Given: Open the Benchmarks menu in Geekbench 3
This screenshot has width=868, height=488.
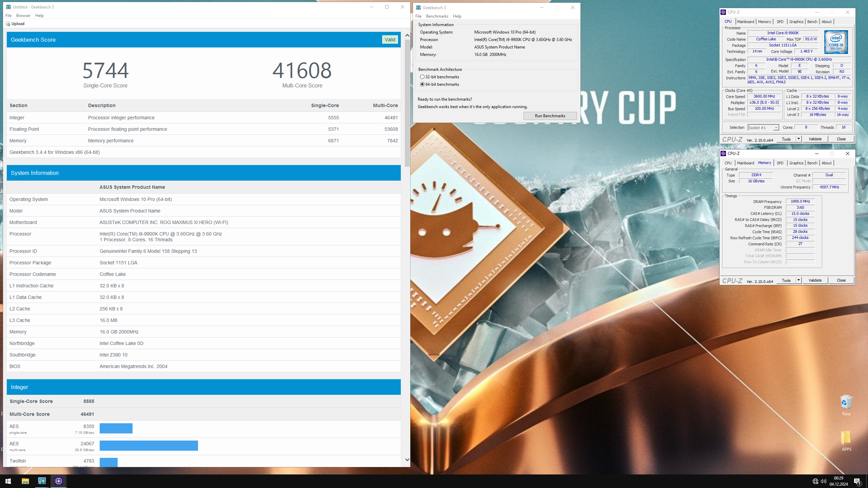Looking at the screenshot, I should [x=437, y=16].
